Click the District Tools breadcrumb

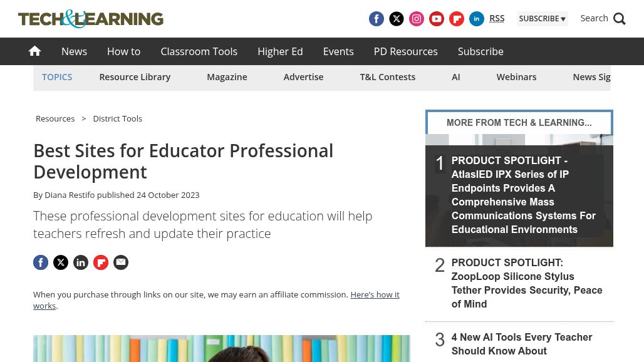tap(117, 118)
